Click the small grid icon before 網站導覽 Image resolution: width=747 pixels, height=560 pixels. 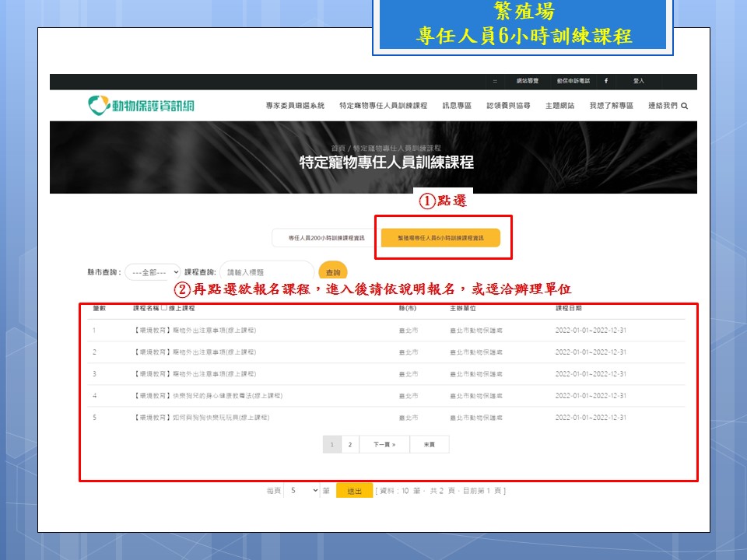(495, 82)
